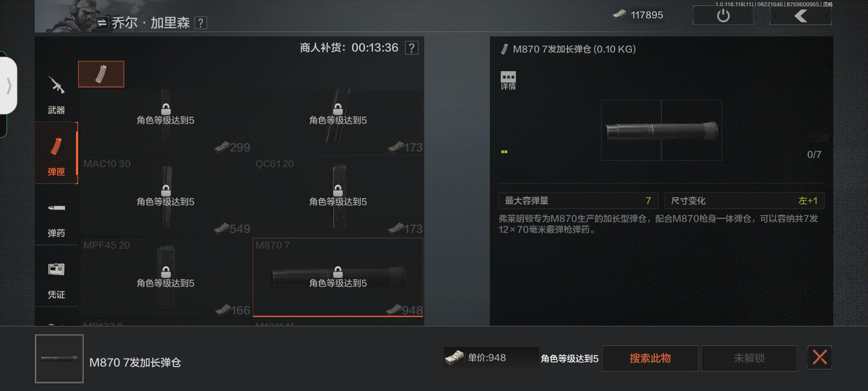This screenshot has width=868, height=391.
Task: Click the 搜索此物 search item button
Action: [x=650, y=358]
